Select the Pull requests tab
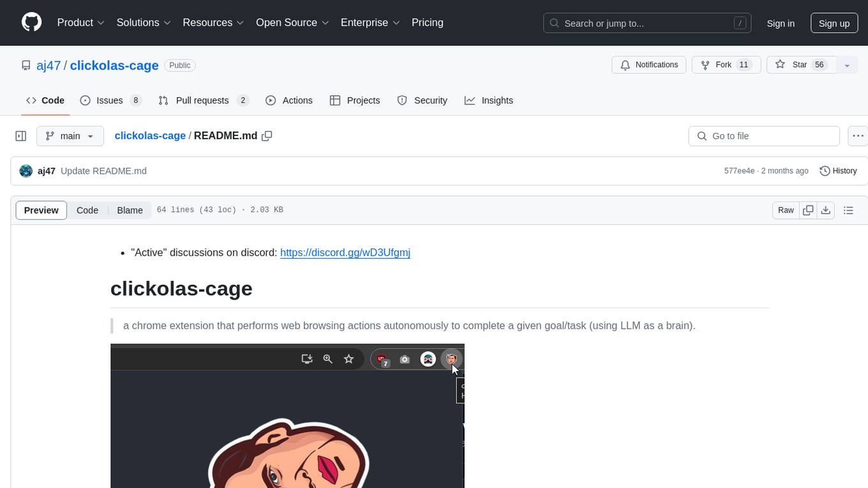868x488 pixels. [x=203, y=100]
